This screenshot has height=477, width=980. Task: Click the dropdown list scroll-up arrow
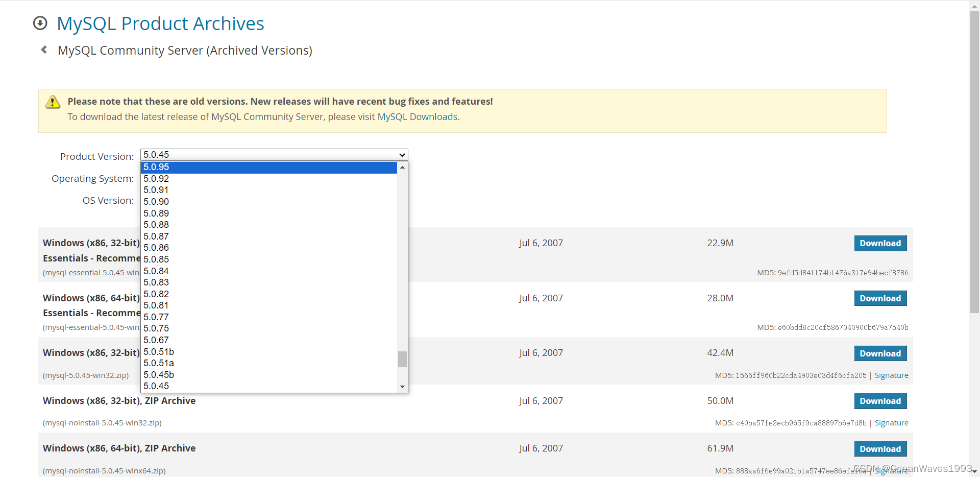click(x=402, y=167)
